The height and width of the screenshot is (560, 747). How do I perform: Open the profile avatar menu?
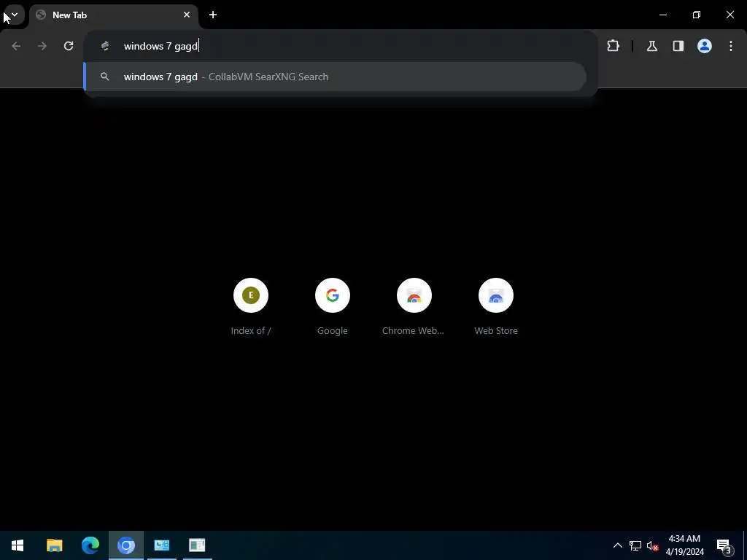705,46
